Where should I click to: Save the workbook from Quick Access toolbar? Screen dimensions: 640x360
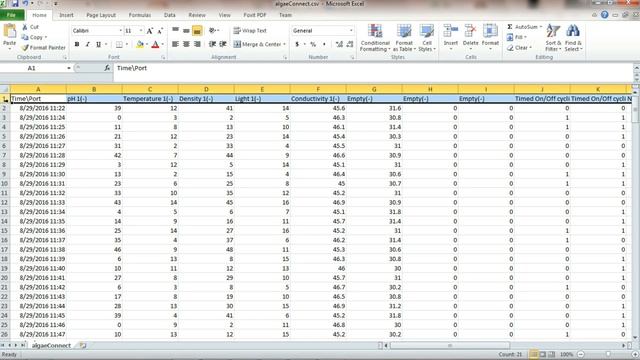[15, 4]
